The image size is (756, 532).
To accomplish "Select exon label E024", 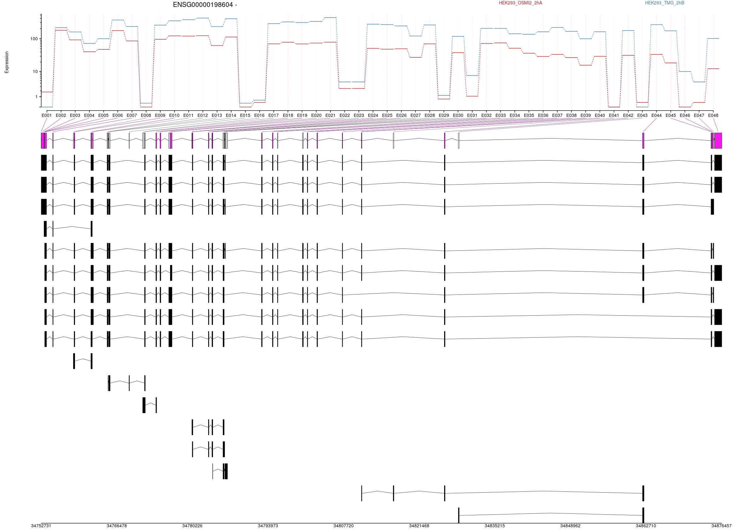I will (373, 116).
